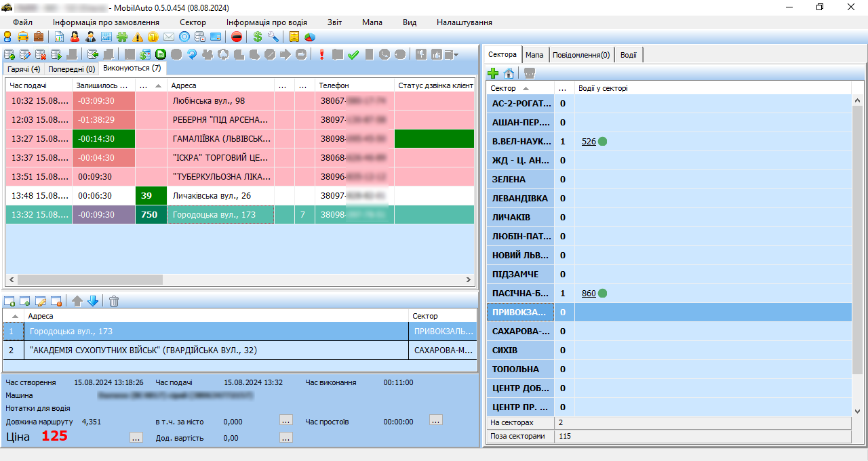Open driver 526 link in sector list
Image resolution: width=868 pixels, height=461 pixels.
pos(588,142)
